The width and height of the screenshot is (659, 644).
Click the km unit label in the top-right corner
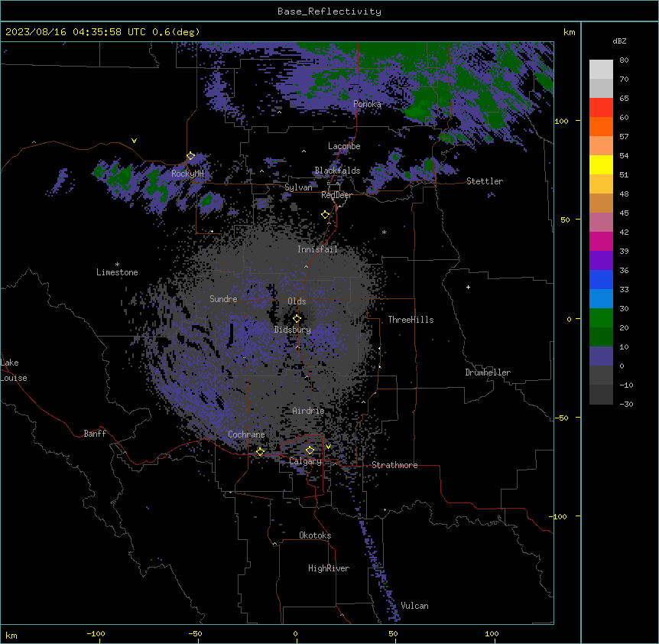pos(569,32)
